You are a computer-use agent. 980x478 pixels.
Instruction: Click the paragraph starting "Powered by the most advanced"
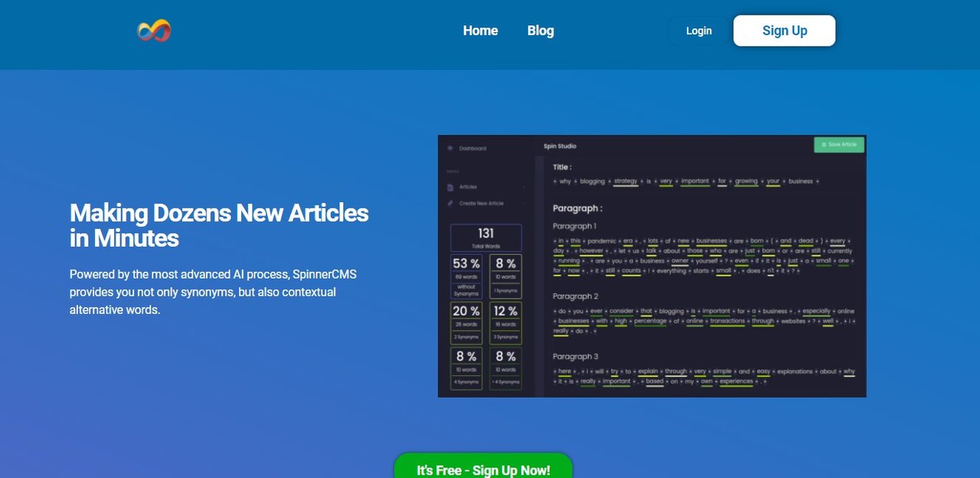(x=214, y=292)
